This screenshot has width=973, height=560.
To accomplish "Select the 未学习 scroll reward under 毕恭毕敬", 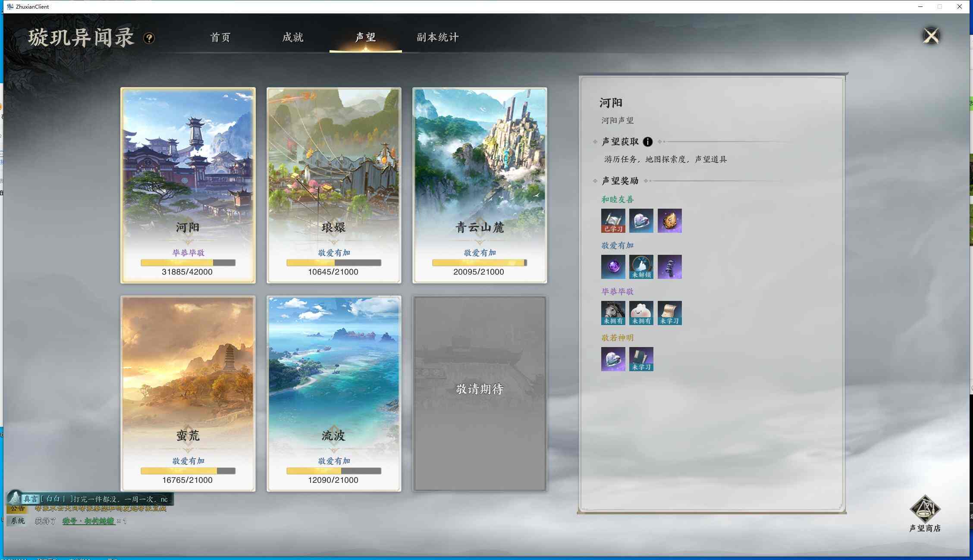I will 669,313.
